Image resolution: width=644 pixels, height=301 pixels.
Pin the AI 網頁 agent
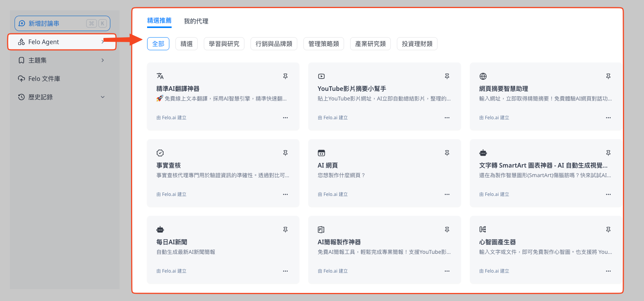click(447, 153)
